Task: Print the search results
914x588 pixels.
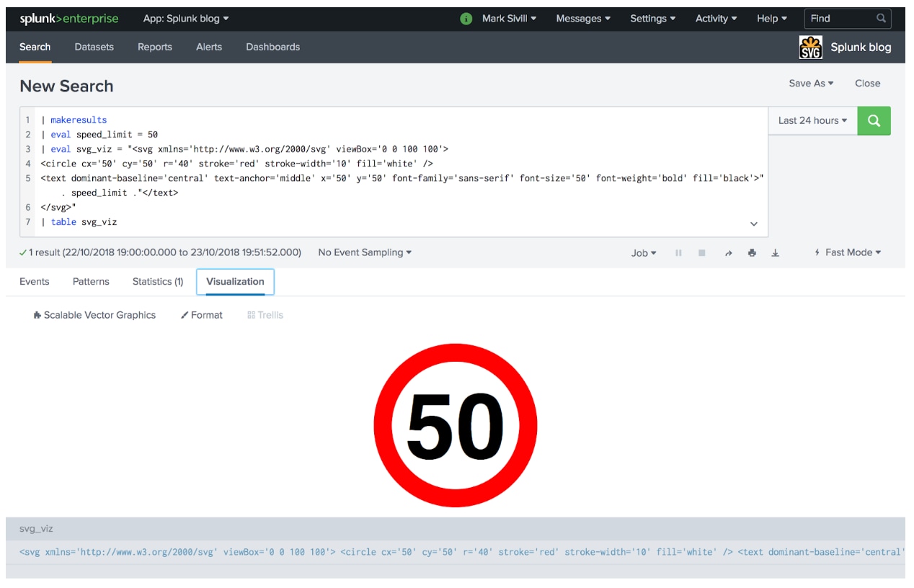Action: pos(752,253)
